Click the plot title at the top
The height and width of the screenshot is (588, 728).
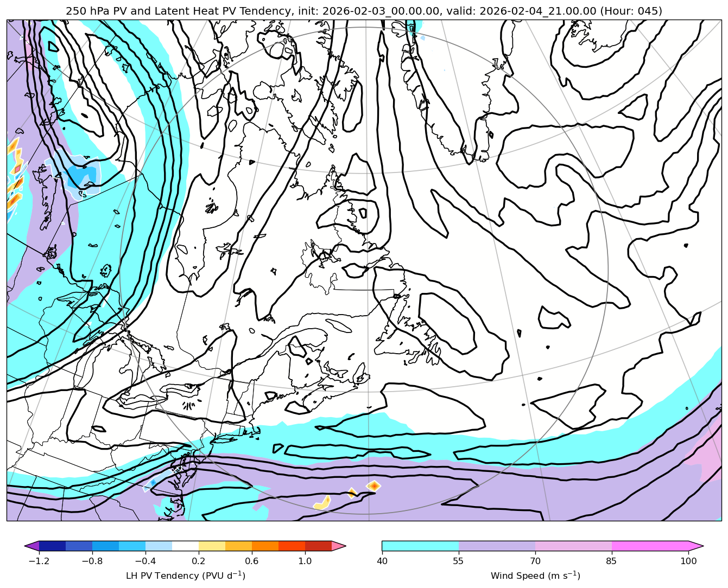364,11
